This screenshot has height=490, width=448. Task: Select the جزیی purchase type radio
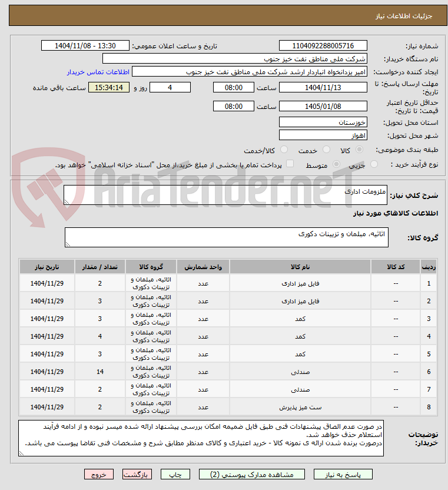[x=374, y=164]
